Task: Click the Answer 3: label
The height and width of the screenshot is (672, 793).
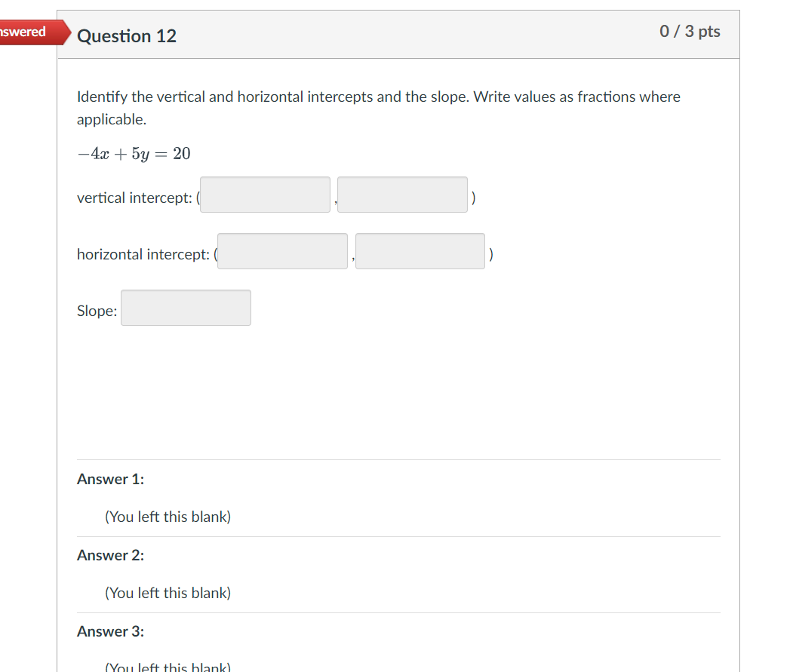Action: pyautogui.click(x=110, y=631)
